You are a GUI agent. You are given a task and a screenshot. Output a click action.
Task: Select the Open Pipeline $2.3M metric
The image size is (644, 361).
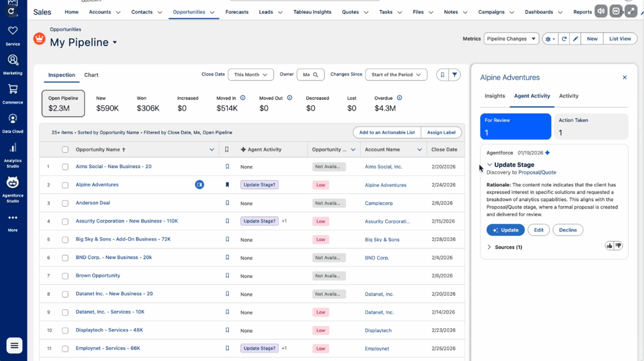(64, 104)
